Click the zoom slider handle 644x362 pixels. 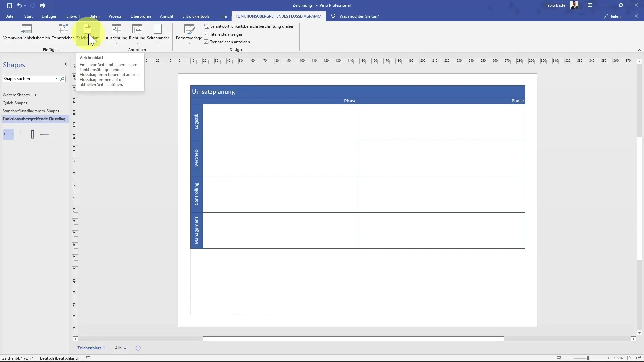[x=588, y=358]
